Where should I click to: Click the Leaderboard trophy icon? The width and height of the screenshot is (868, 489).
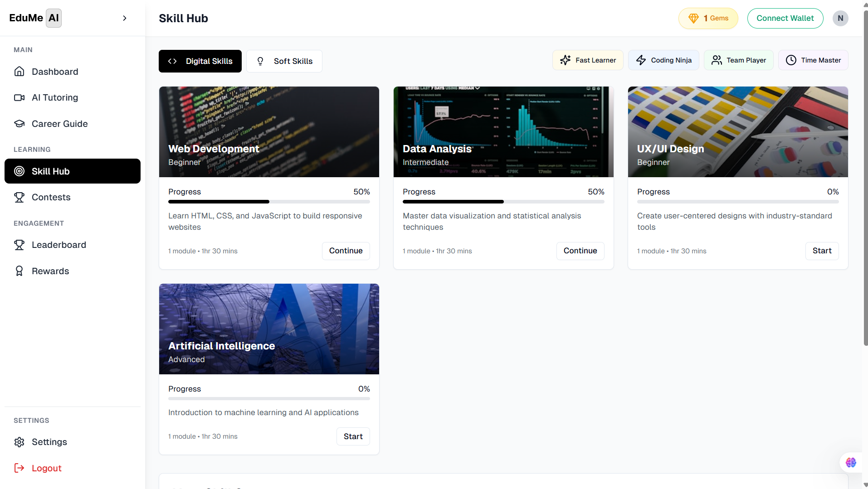19,245
